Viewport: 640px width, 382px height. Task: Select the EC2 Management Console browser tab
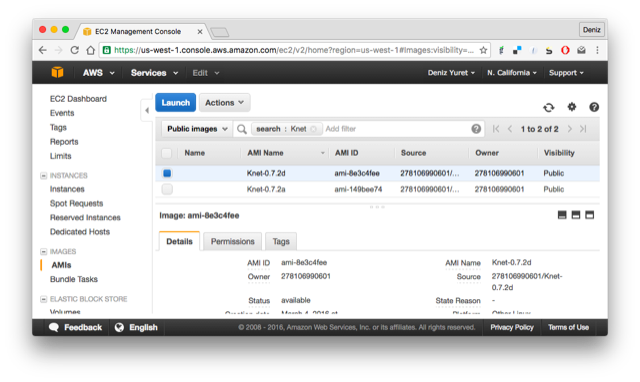click(143, 31)
